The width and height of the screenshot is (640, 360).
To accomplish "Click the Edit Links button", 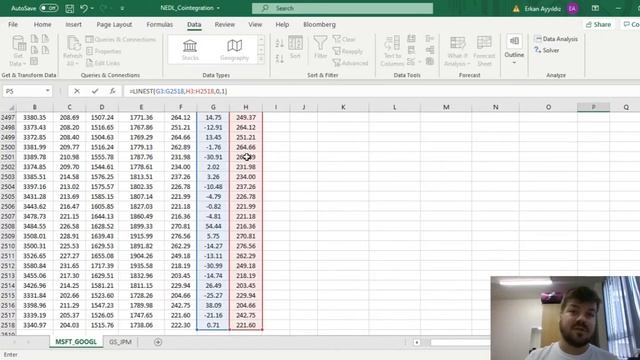I will (103, 63).
